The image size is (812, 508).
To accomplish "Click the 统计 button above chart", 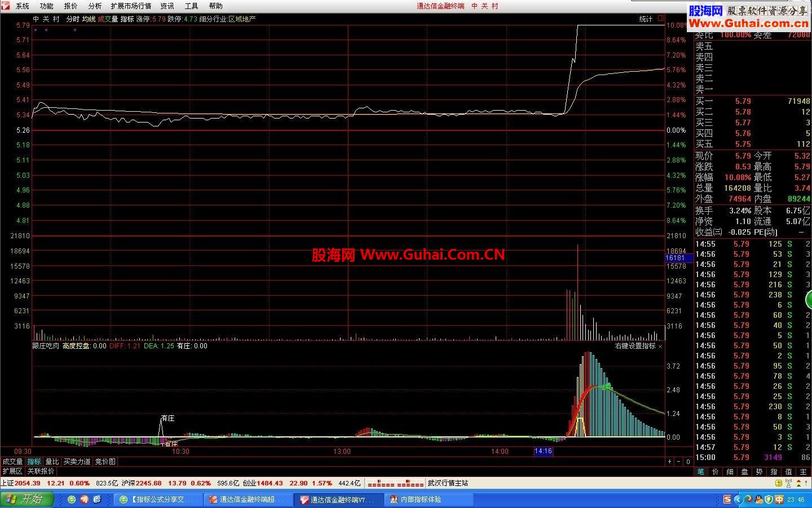I will click(646, 19).
